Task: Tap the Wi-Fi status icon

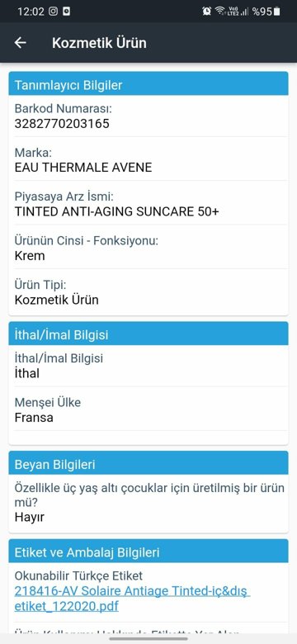Action: pos(220,11)
